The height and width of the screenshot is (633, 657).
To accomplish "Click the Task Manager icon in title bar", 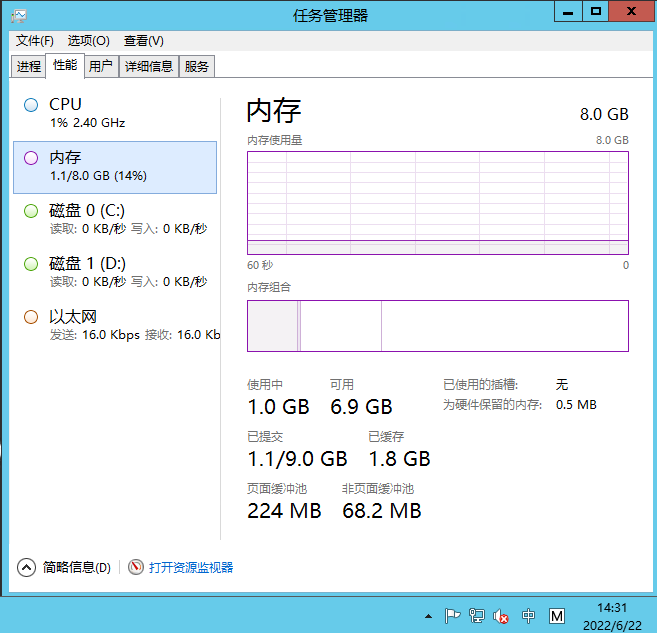I will click(20, 14).
